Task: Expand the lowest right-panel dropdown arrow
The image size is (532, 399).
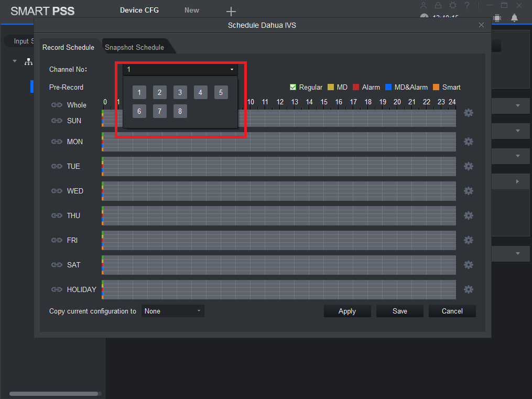Action: [x=518, y=253]
